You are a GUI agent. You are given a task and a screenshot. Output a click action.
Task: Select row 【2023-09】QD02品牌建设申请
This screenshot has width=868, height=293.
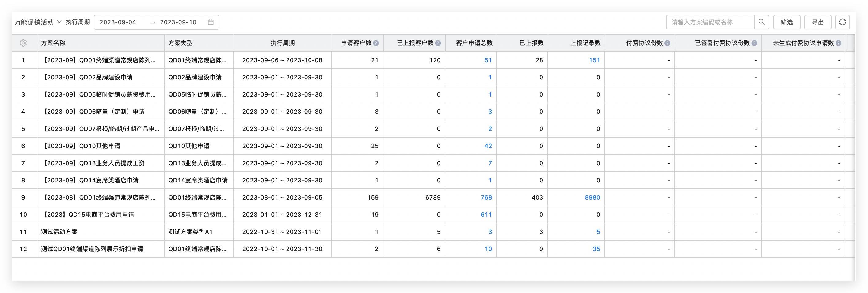point(433,77)
